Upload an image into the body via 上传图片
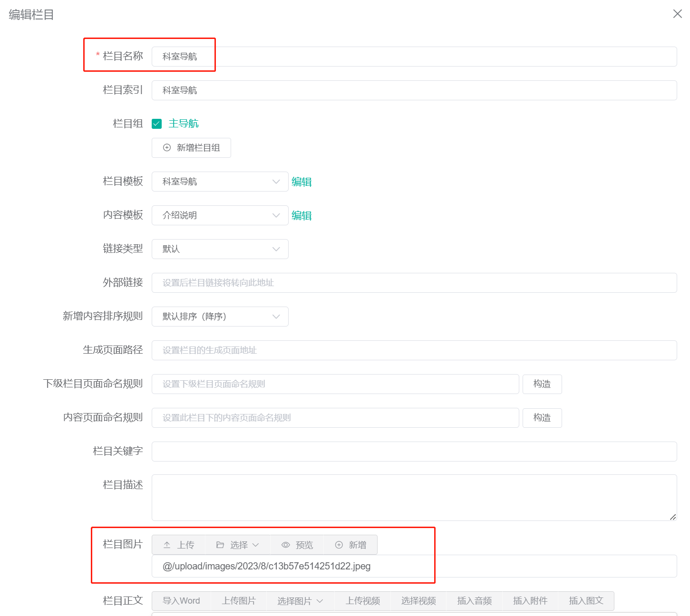 pos(239,601)
